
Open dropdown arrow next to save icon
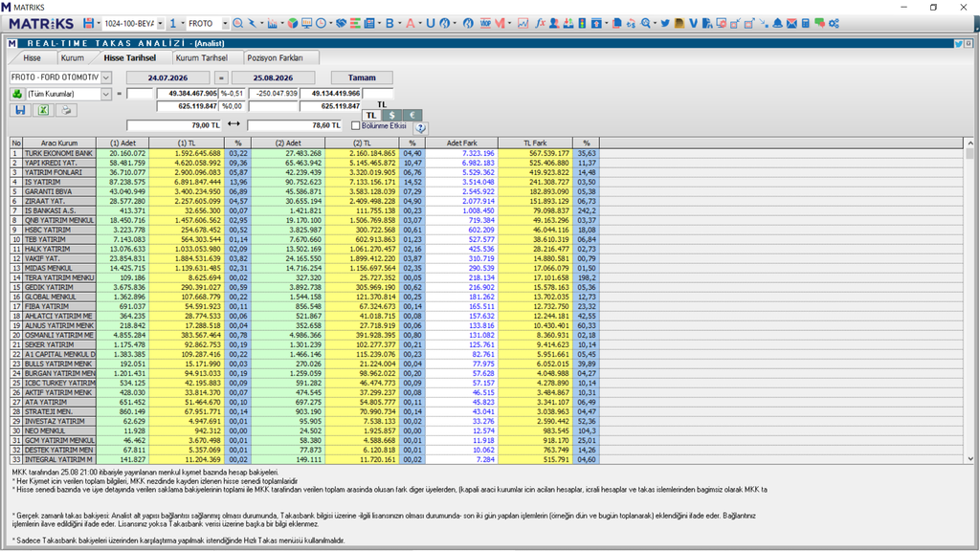99,24
